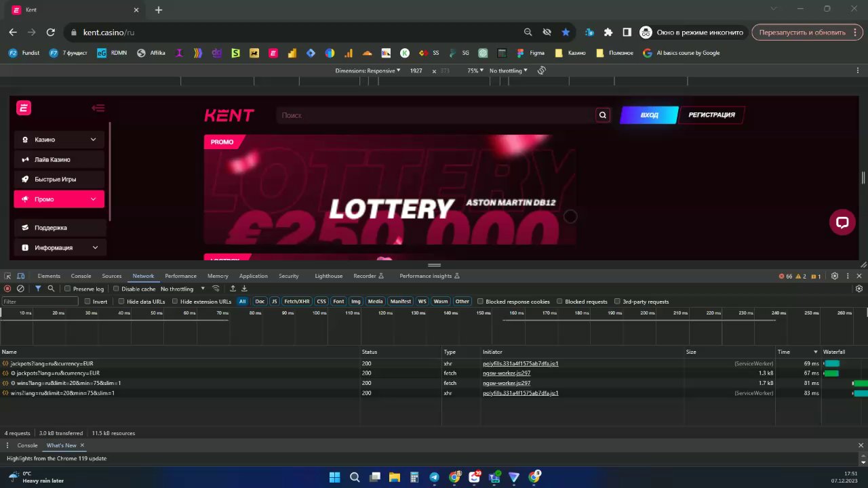Screen dimensions: 868x488
Task: Open the Lighthouse tab
Action: coord(328,276)
